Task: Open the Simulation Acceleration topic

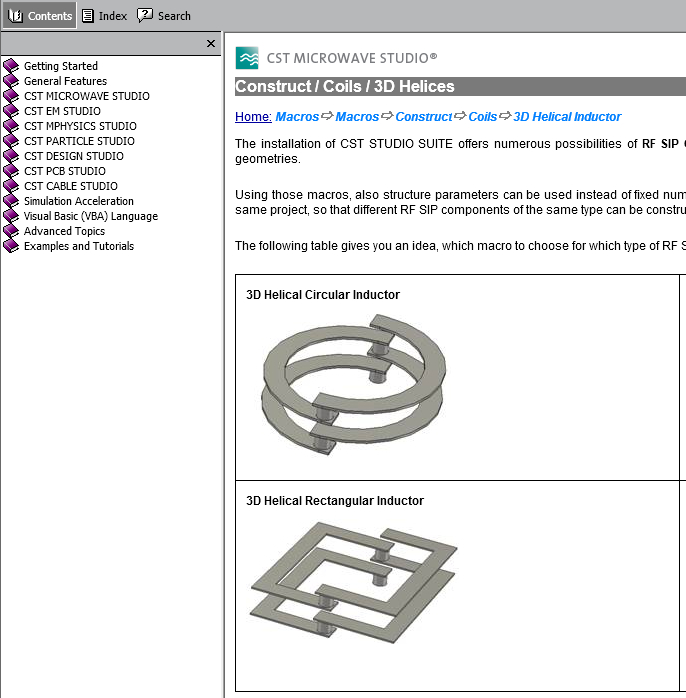Action: [79, 201]
